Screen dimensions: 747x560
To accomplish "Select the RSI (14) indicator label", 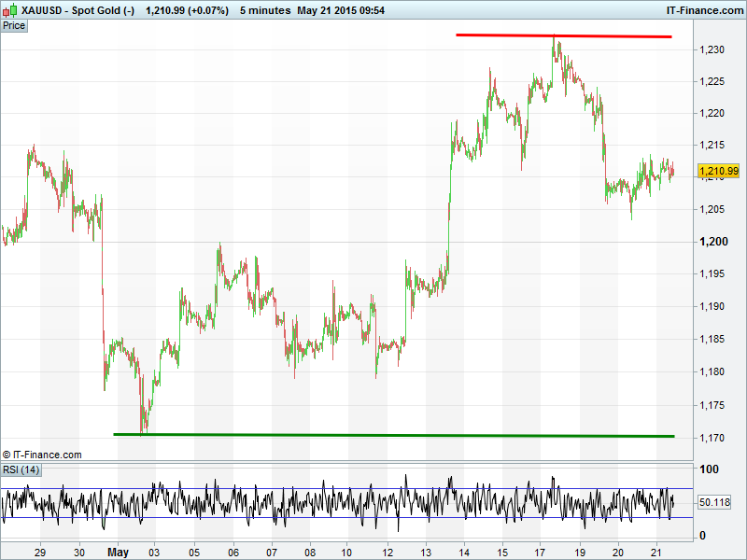I will (x=21, y=469).
